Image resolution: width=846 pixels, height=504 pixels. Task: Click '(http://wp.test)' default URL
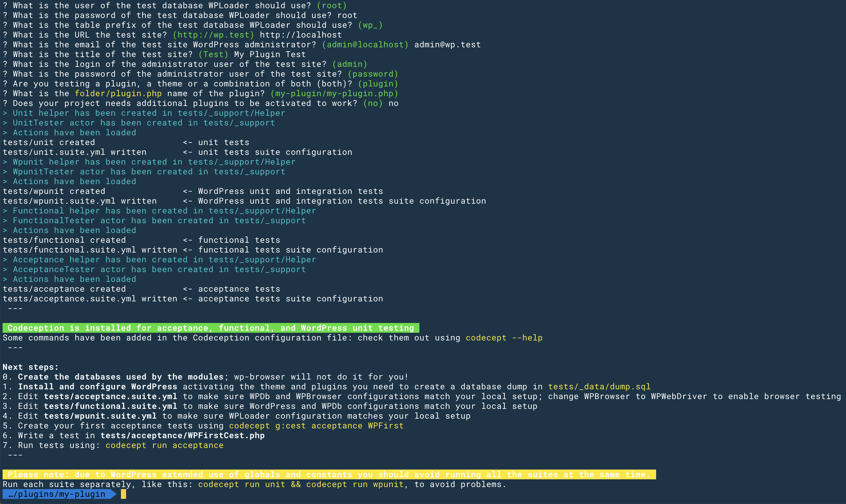(213, 35)
